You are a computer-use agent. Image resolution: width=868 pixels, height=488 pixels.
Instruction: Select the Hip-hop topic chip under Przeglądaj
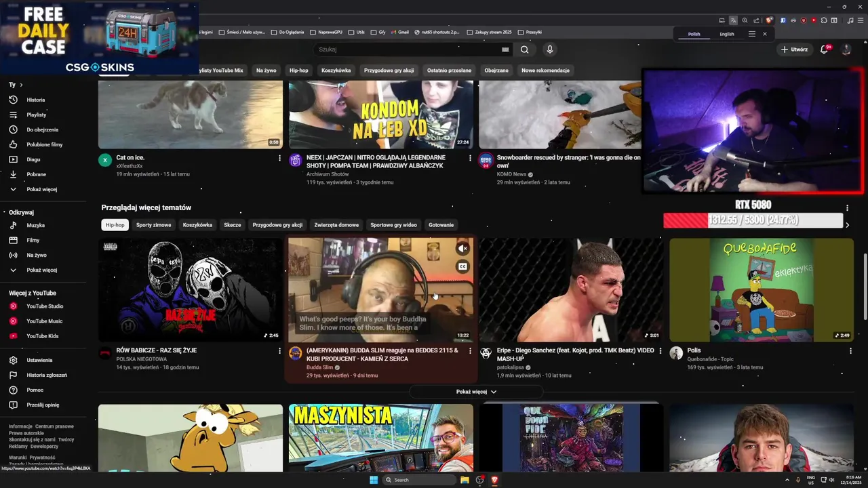coord(115,225)
